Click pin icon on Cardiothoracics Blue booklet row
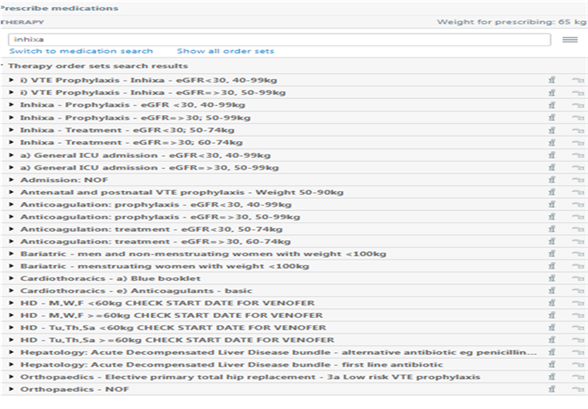The image size is (588, 409). pyautogui.click(x=552, y=279)
